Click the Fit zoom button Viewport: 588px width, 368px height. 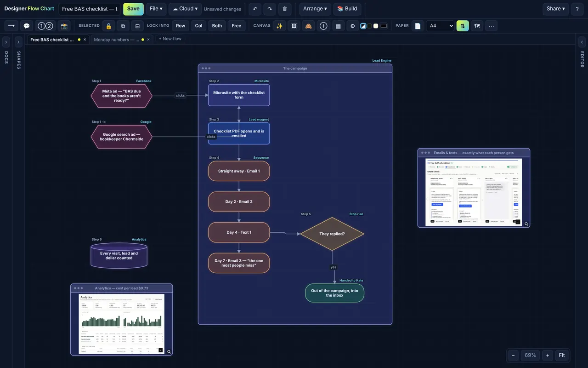point(562,355)
